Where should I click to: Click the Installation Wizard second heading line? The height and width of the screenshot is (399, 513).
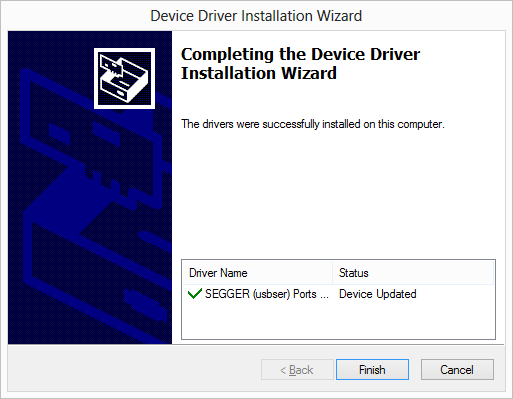259,73
